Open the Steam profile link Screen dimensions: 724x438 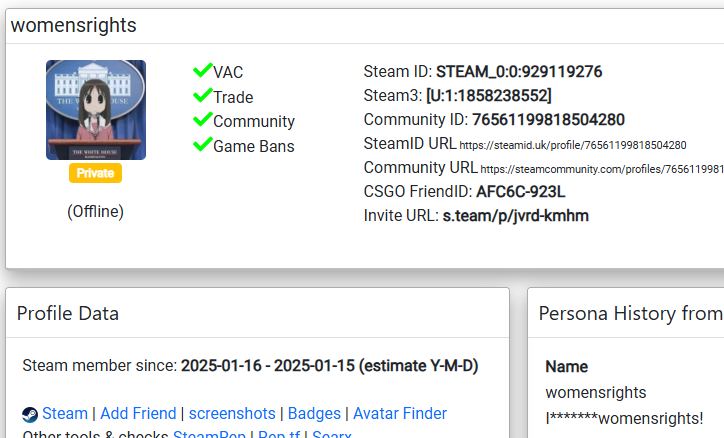click(65, 414)
